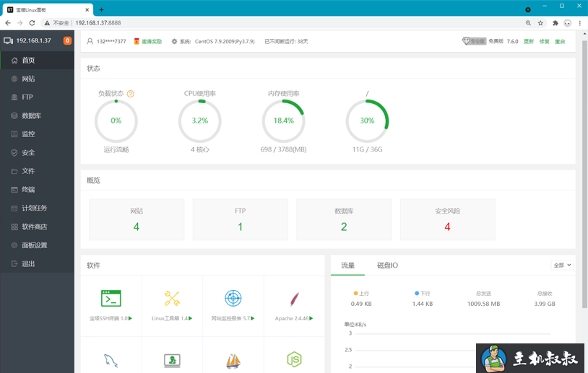Click the 专业版 badge
The height and width of the screenshot is (373, 588).
[474, 41]
